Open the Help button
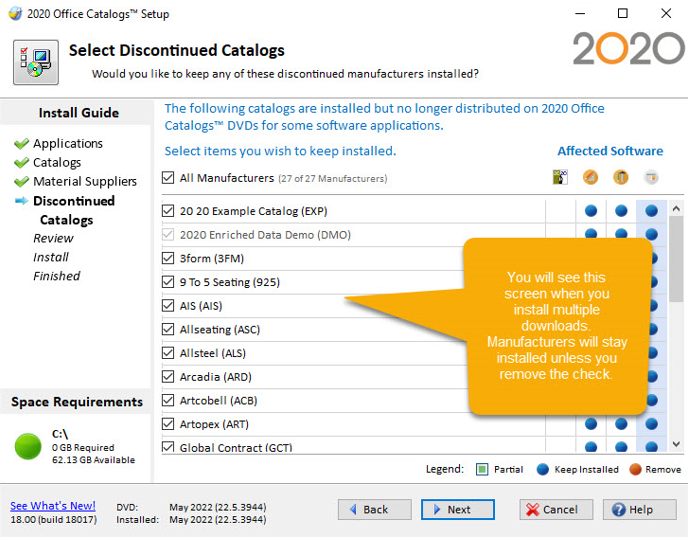The image size is (688, 537). [639, 509]
